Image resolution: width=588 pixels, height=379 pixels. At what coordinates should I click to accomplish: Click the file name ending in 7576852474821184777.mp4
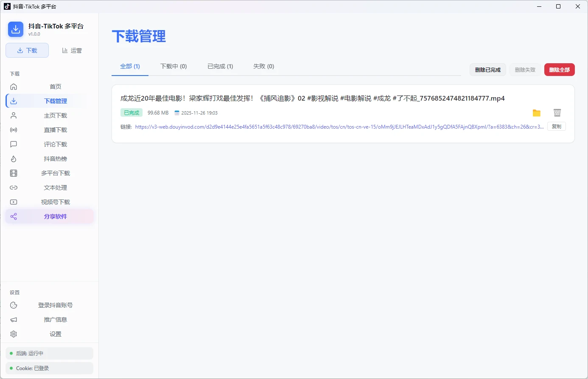[313, 98]
